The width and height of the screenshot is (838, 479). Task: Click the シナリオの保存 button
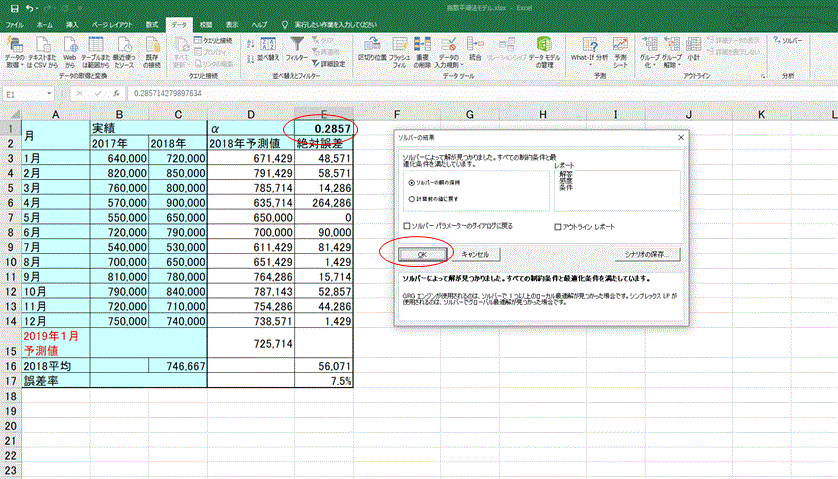(x=649, y=254)
